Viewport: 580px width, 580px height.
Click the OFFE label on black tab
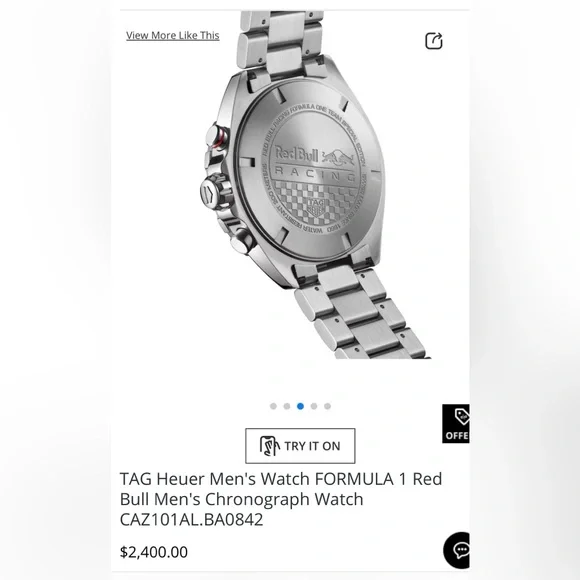pos(457,436)
